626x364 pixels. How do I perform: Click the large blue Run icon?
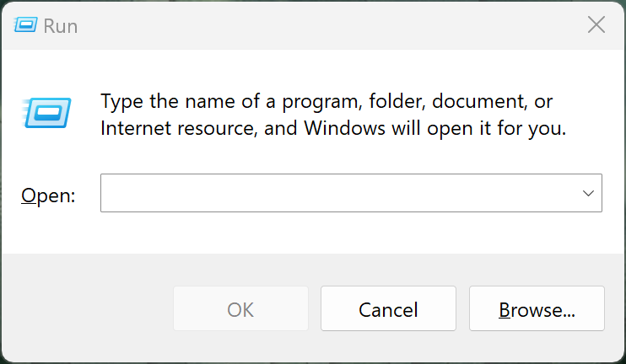point(46,112)
